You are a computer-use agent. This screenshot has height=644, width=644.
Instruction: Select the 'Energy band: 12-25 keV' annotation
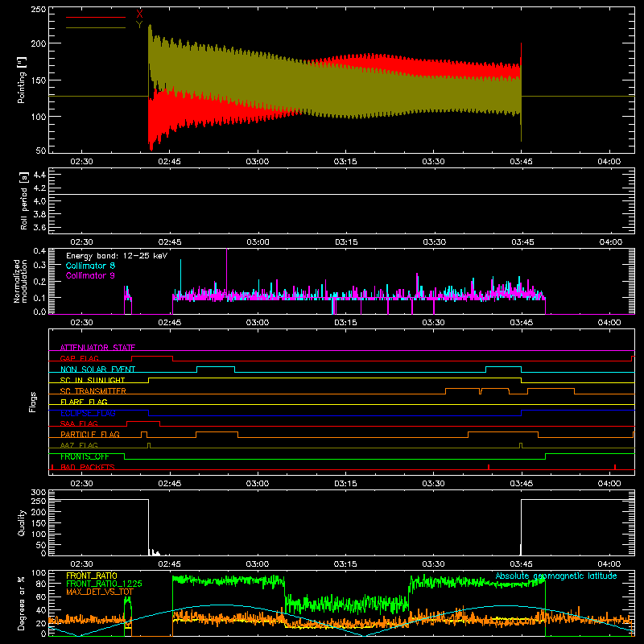(x=117, y=256)
